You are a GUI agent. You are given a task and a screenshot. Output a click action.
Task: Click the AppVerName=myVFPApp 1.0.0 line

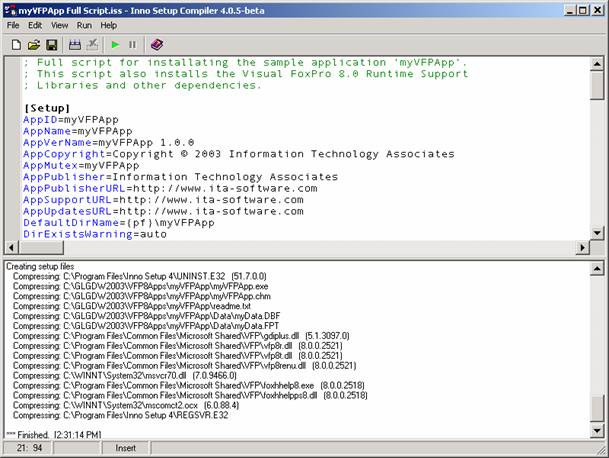pos(108,143)
